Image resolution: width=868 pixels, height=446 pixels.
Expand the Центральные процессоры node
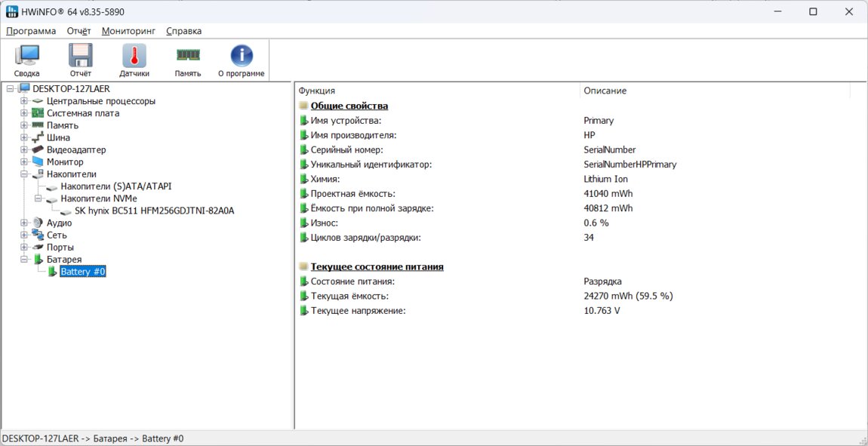point(24,101)
